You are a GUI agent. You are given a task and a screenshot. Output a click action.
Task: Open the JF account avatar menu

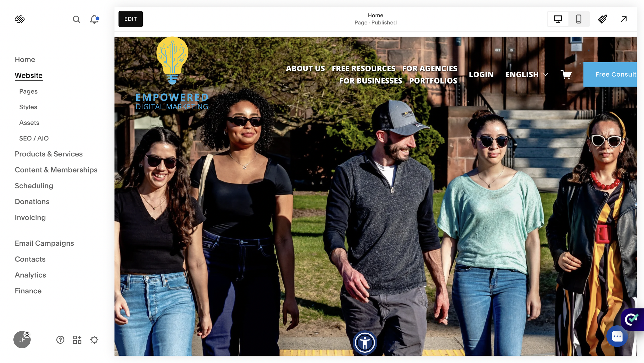tap(22, 340)
